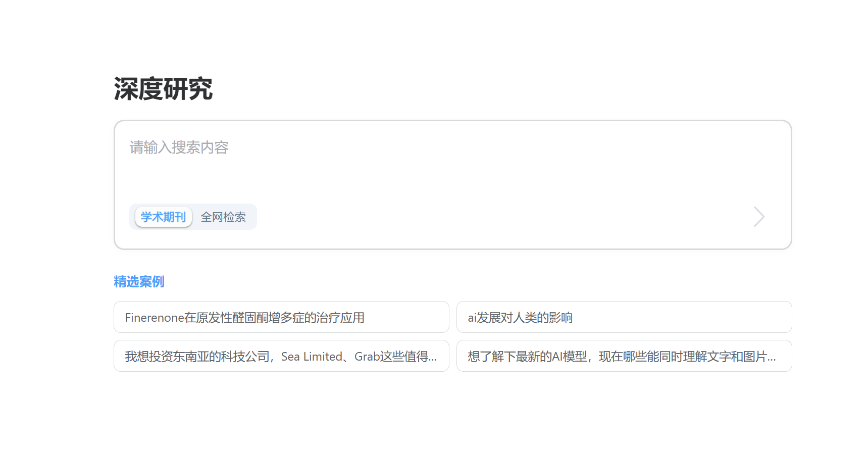The image size is (868, 450).
Task: Open the Finerenone 原发性醛固酮增多症 example
Action: (281, 317)
